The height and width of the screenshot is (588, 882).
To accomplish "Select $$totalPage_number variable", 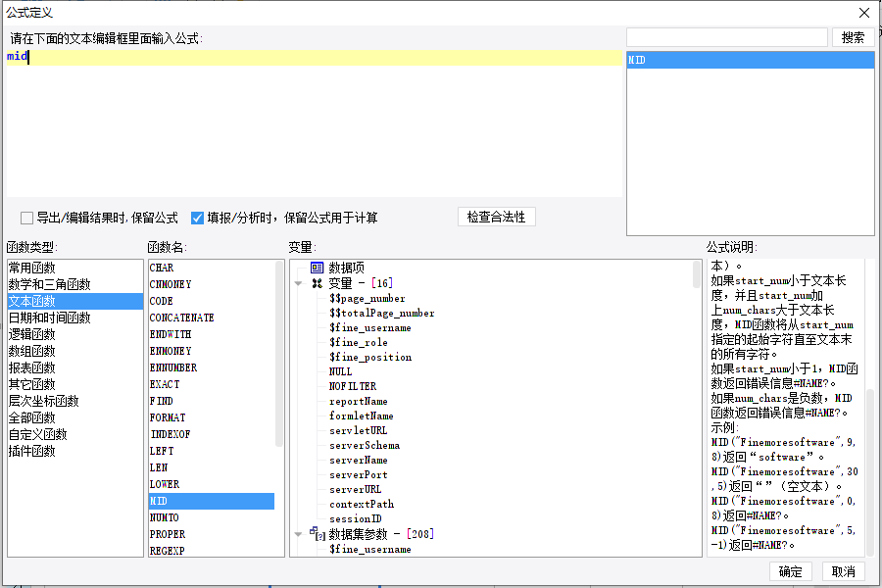I will tap(382, 313).
